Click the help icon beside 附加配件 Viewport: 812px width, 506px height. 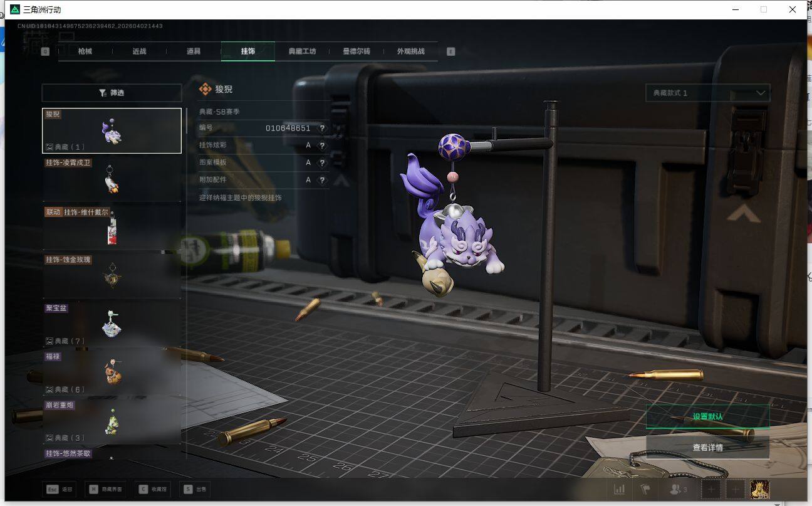[322, 181]
